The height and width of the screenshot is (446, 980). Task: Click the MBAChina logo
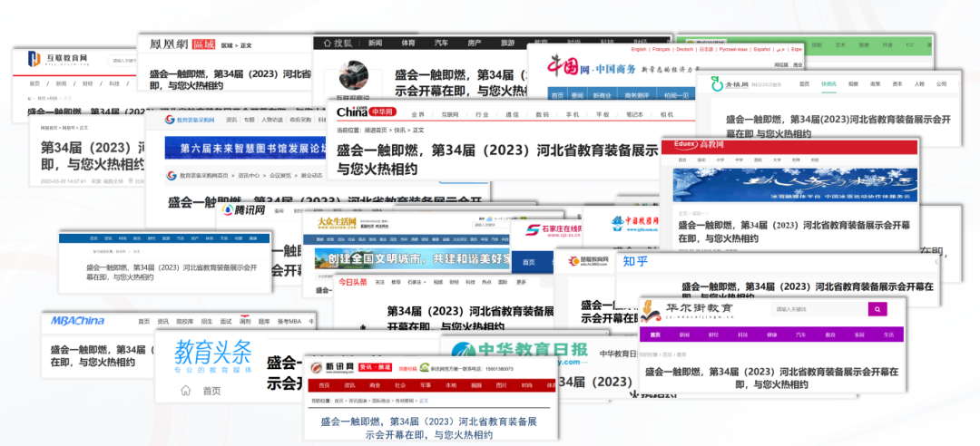(x=77, y=321)
